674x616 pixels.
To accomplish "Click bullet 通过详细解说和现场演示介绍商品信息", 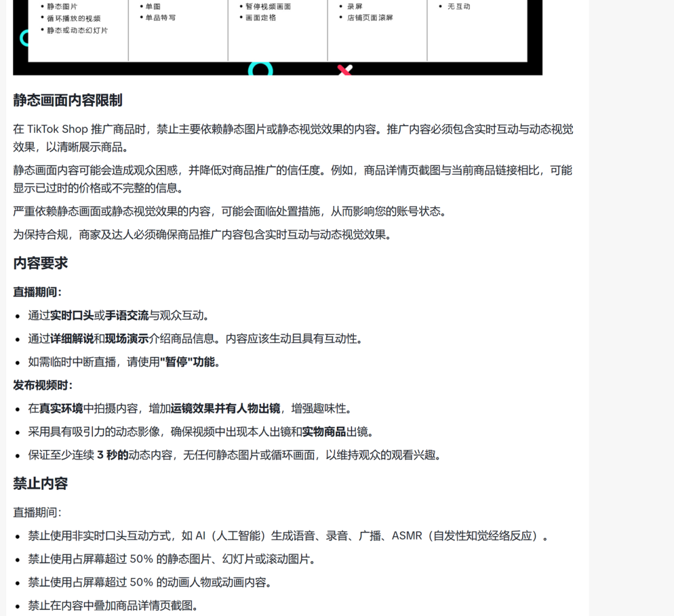I will pos(196,339).
